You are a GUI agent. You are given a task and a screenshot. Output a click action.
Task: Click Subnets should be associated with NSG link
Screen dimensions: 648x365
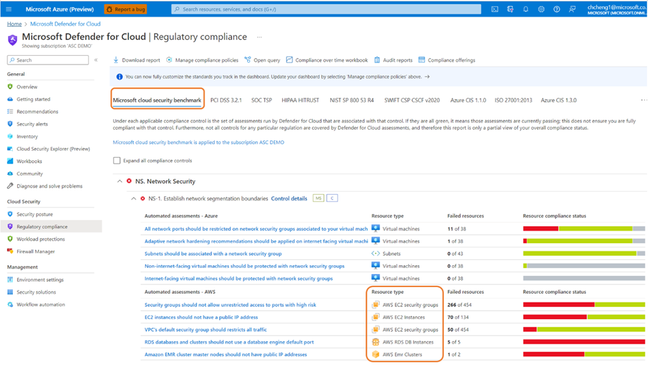point(213,253)
